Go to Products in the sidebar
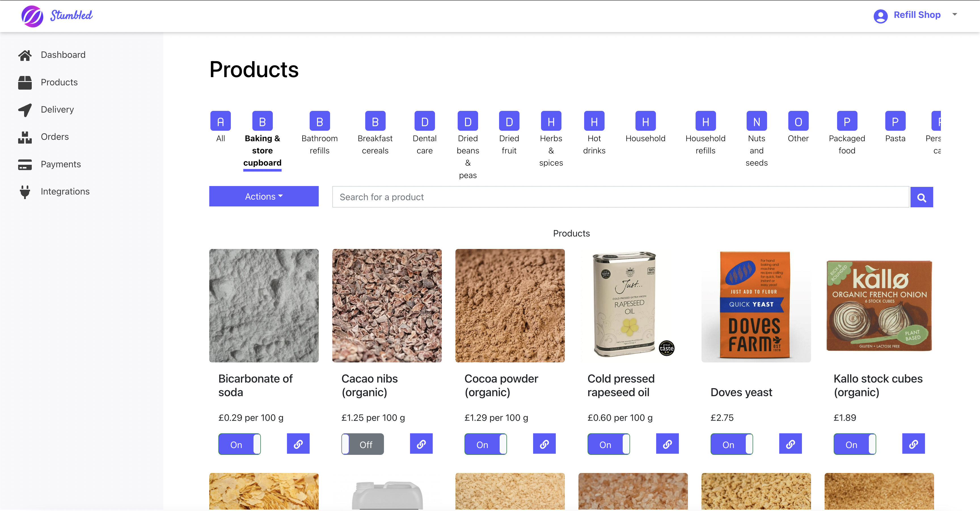The image size is (980, 511). coord(59,82)
